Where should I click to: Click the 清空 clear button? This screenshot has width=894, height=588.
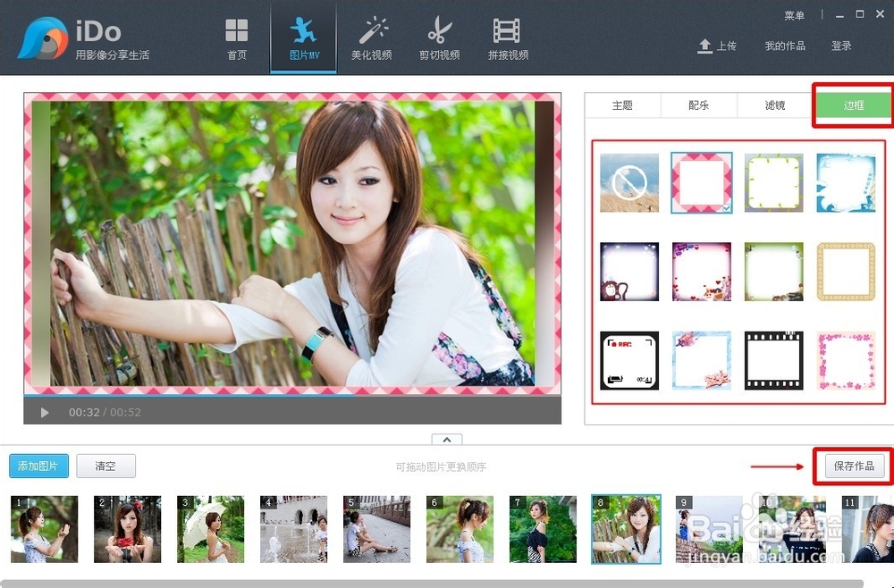click(x=105, y=466)
